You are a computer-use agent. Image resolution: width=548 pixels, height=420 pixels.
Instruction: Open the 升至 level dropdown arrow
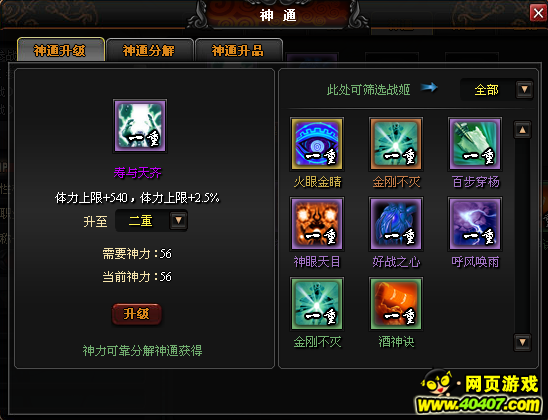tap(179, 220)
